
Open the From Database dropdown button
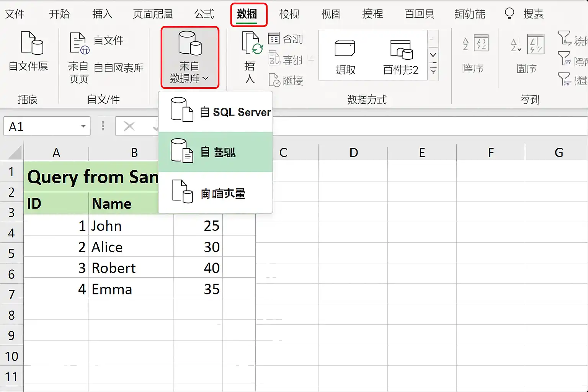[190, 57]
